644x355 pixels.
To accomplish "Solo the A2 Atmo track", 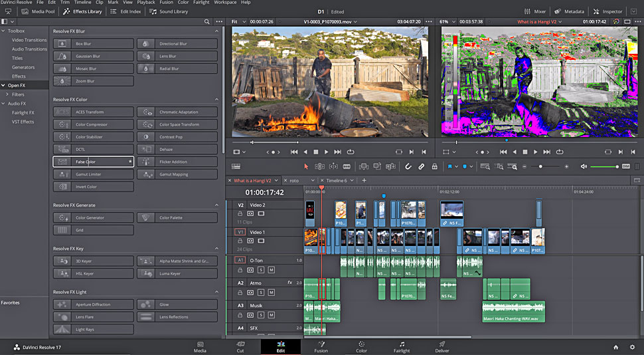I will coord(261,293).
